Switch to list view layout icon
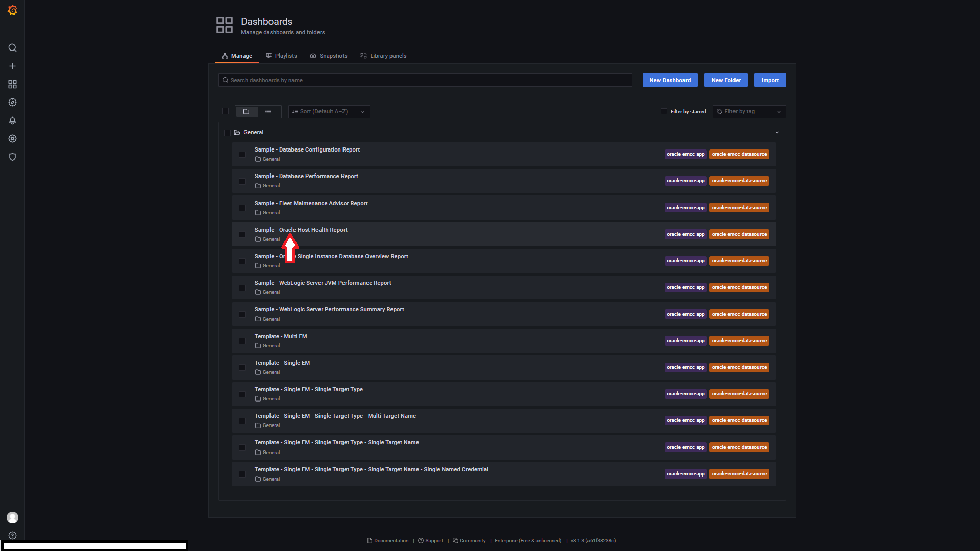 click(x=268, y=112)
